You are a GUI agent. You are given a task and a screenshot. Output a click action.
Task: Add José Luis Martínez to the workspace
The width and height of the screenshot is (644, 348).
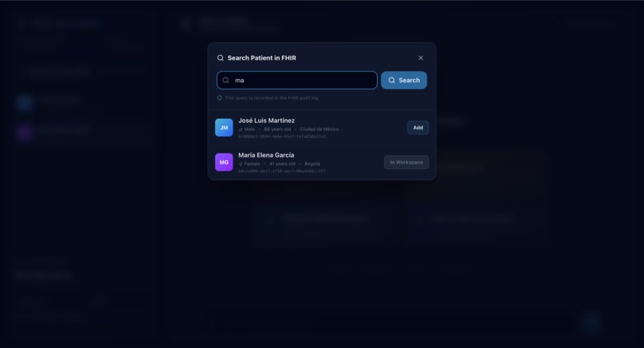(418, 128)
